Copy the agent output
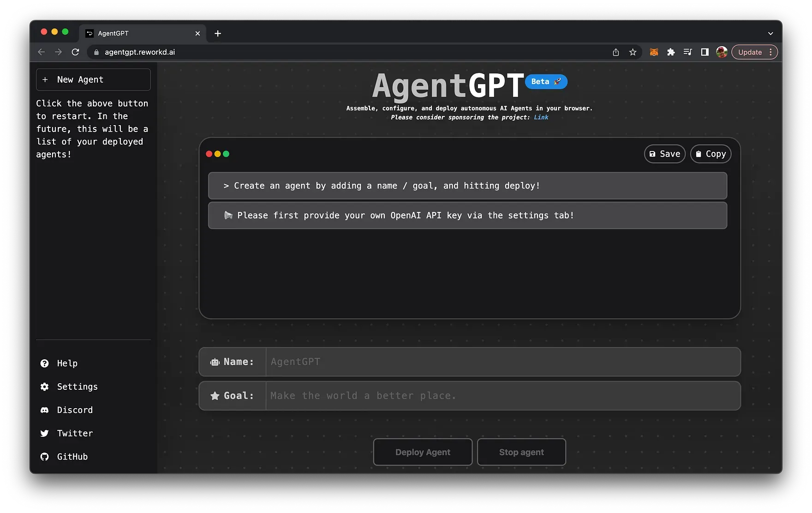 click(710, 154)
